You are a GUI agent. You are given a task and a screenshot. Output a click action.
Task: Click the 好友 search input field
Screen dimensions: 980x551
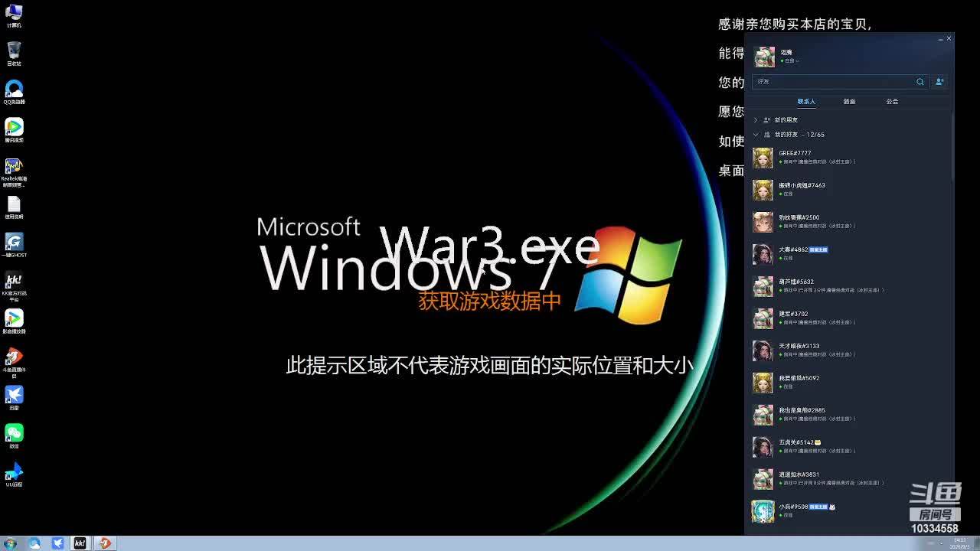click(x=835, y=81)
